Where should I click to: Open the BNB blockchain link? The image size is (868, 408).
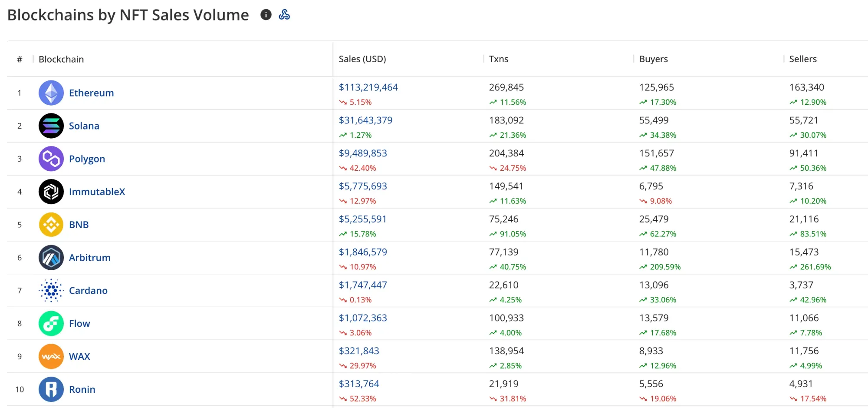click(79, 225)
